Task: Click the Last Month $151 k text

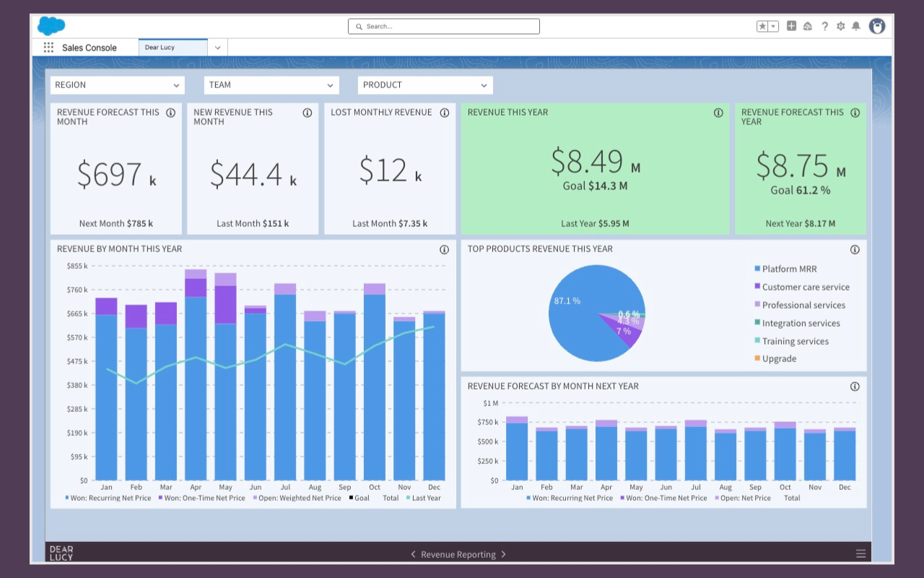Action: tap(253, 224)
